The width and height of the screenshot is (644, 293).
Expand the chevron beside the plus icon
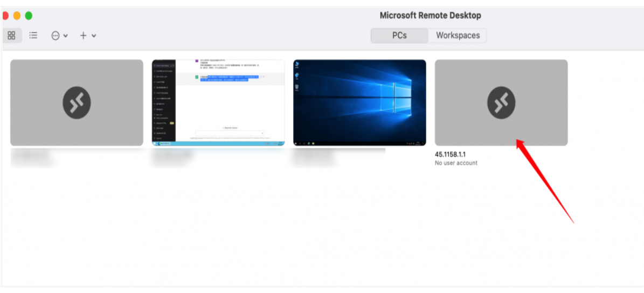[x=94, y=36]
